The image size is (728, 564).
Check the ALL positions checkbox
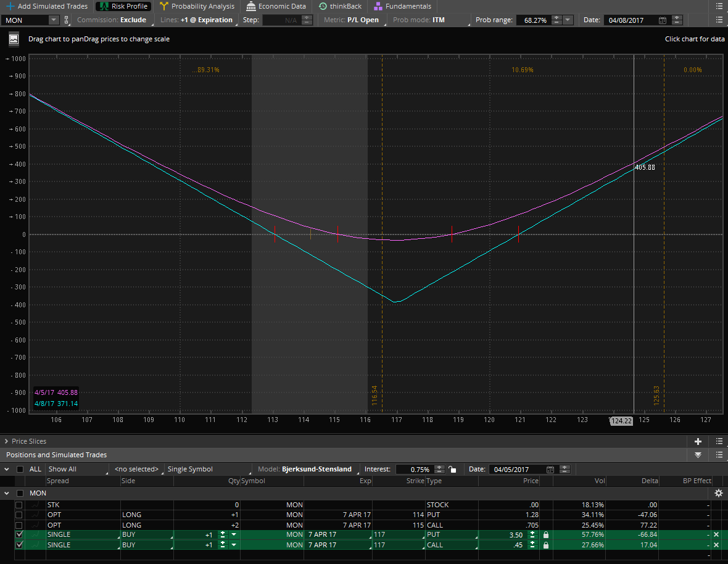20,469
